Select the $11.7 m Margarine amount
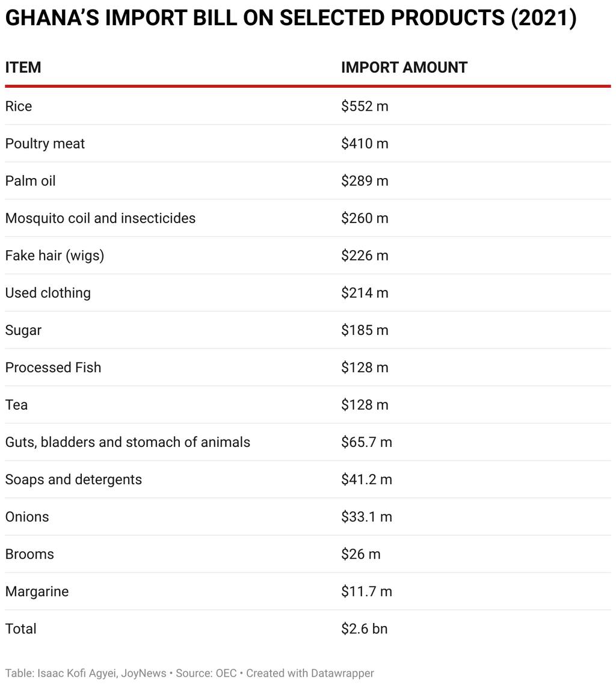This screenshot has height=685, width=616. click(366, 591)
